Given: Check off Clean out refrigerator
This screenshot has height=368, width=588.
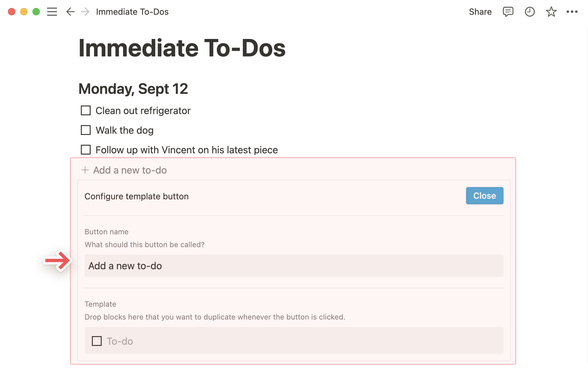Looking at the screenshot, I should tap(86, 110).
